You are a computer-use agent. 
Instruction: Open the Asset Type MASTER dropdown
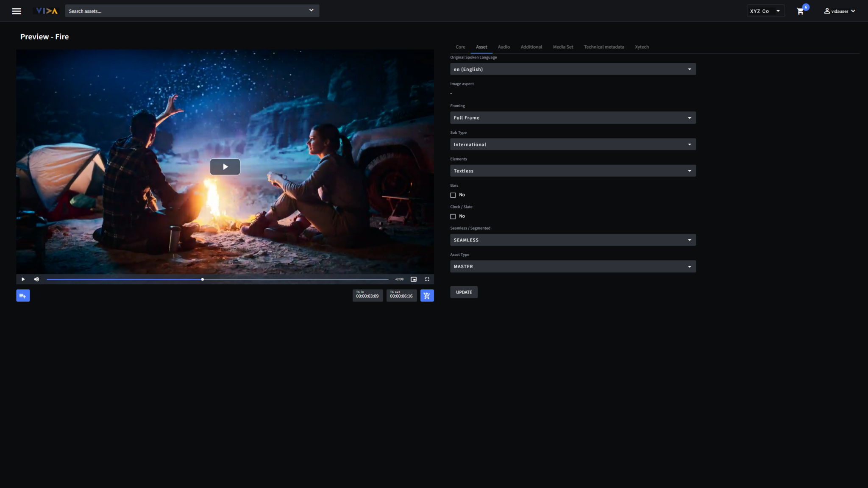tap(573, 266)
